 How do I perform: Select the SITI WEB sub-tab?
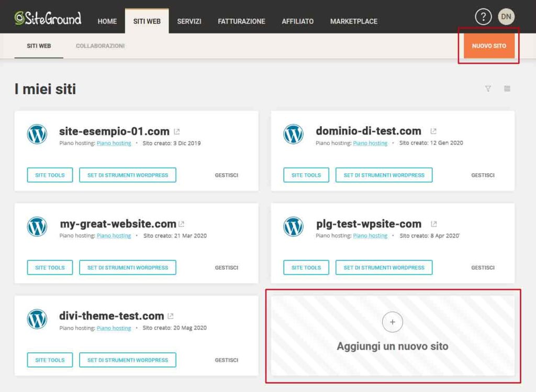[39, 46]
